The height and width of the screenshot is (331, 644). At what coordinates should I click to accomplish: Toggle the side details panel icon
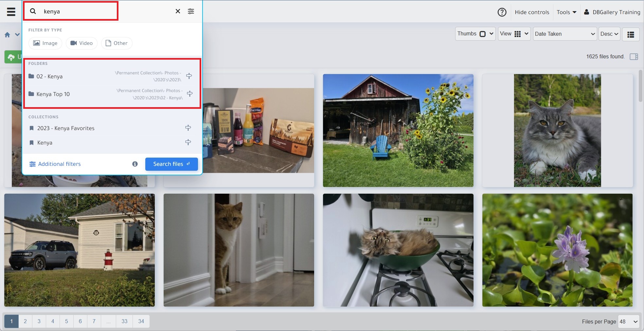634,57
